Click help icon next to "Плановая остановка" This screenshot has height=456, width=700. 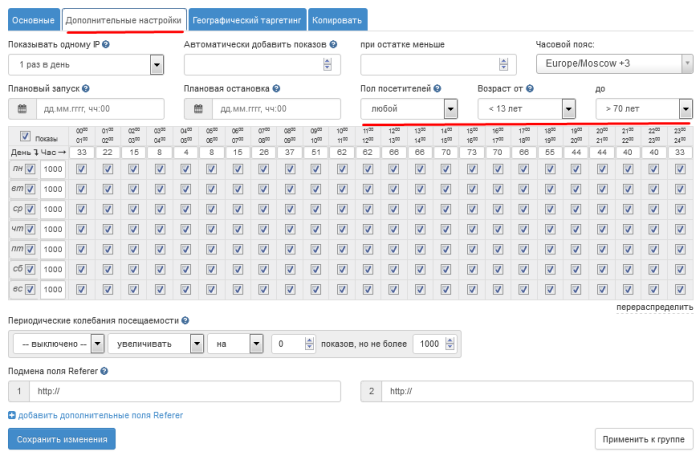[x=275, y=89]
